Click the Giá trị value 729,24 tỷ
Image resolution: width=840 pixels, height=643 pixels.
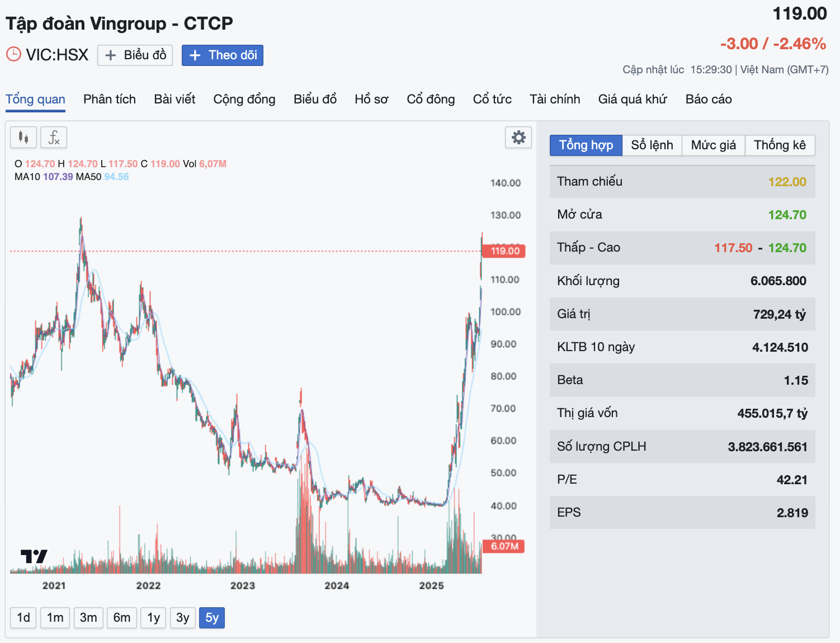click(x=780, y=314)
